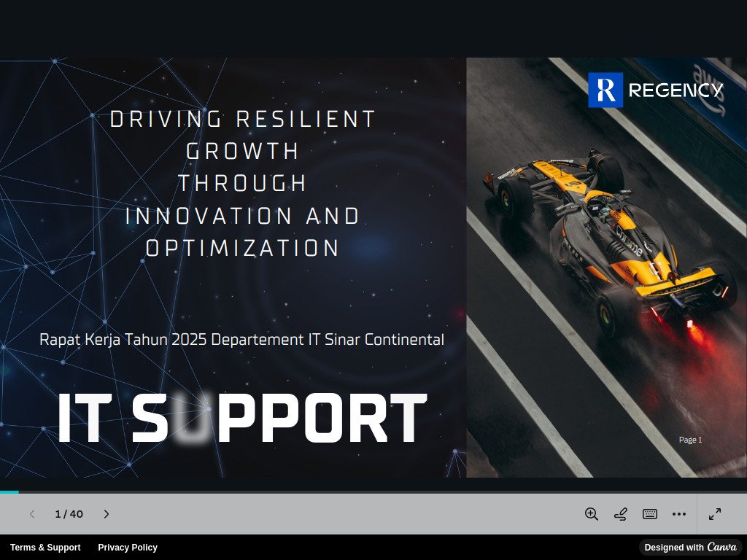Open the Privacy Policy link
This screenshot has height=560, width=747.
tap(128, 548)
